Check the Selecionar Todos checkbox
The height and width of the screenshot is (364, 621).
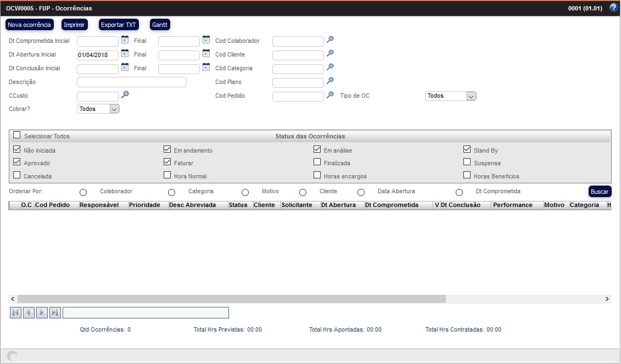coord(17,136)
